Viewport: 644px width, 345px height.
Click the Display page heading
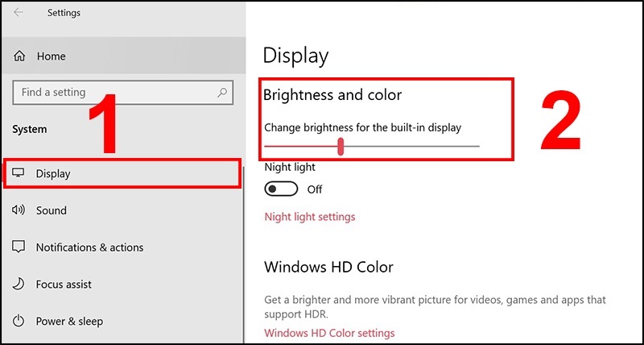pyautogui.click(x=295, y=56)
